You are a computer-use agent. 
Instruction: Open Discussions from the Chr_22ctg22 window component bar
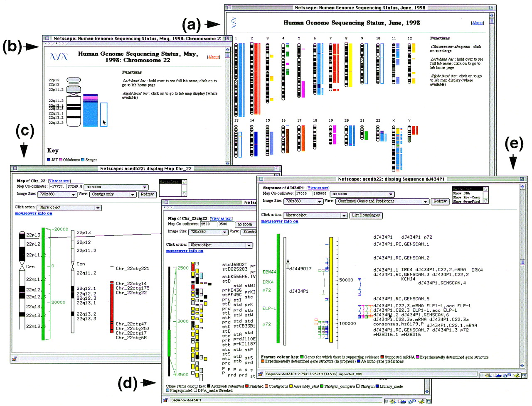click(x=411, y=401)
